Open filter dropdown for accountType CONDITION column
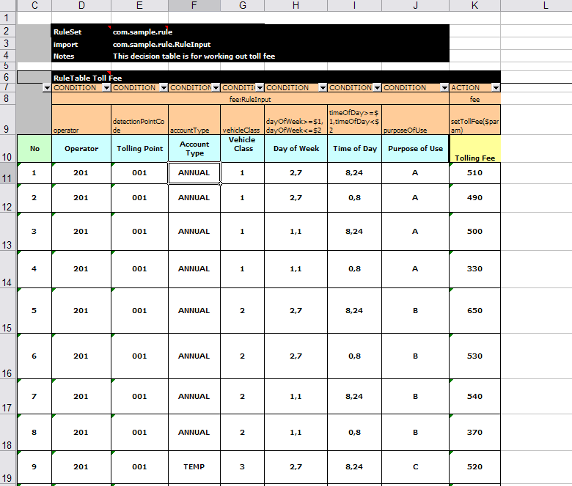 coord(216,88)
